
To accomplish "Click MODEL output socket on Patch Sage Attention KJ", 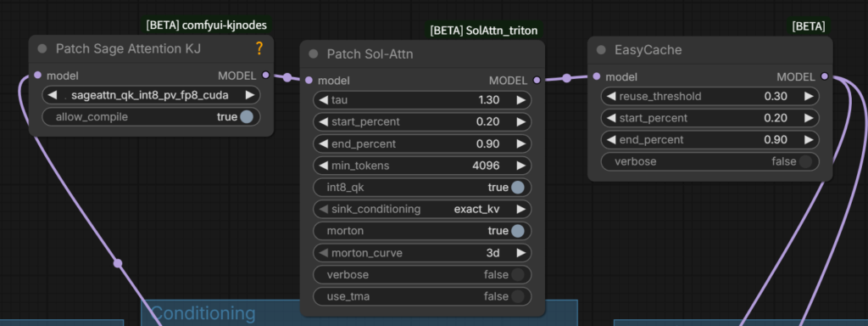I will pos(265,76).
